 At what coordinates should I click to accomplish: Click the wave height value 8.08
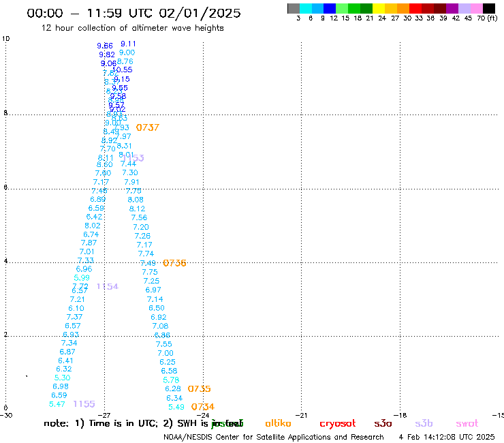point(136,200)
